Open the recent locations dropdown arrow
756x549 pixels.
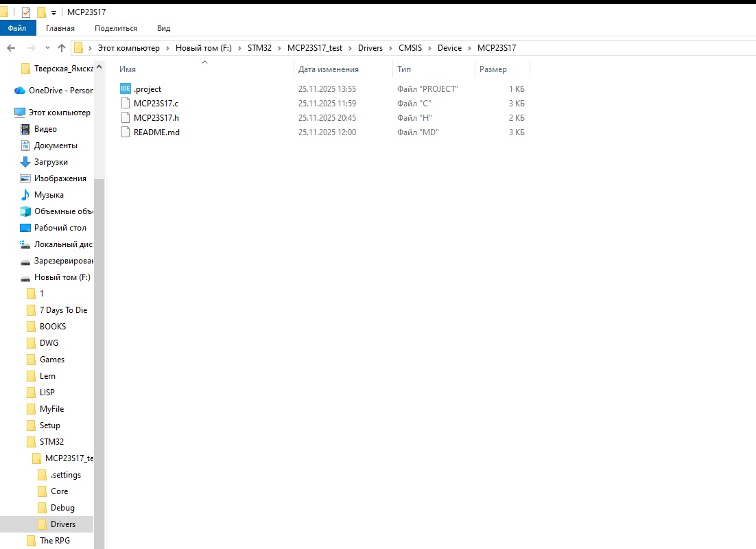pyautogui.click(x=47, y=48)
